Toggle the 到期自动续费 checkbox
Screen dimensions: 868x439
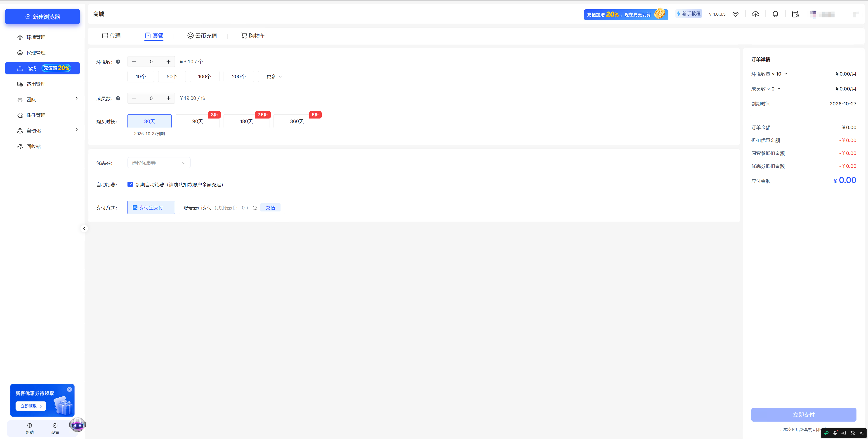[x=130, y=184]
